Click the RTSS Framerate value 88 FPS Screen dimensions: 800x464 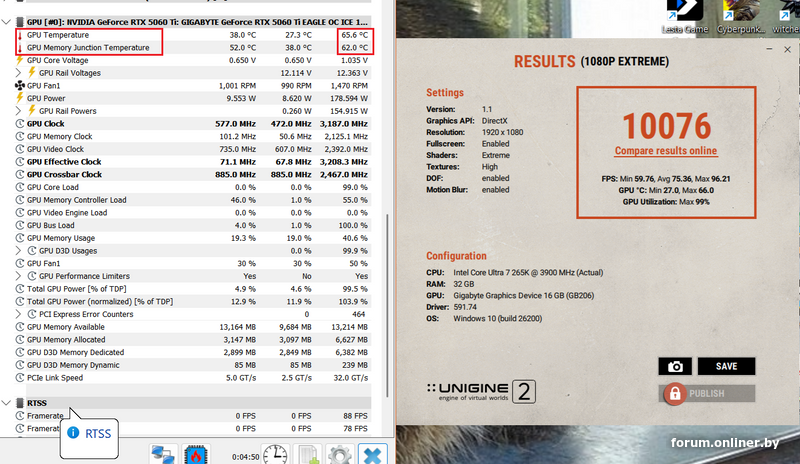355,416
